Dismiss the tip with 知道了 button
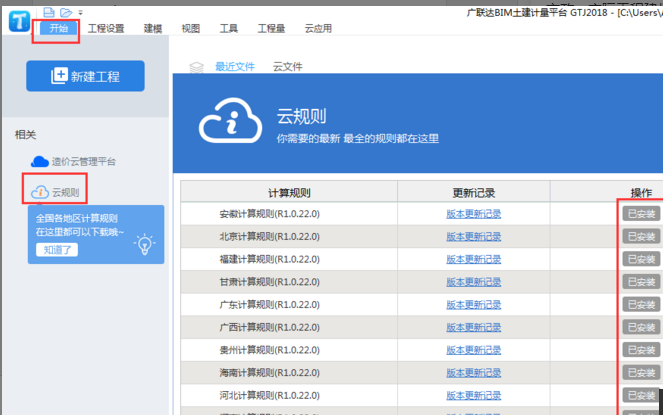Viewport: 663px width, 415px height. click(57, 250)
